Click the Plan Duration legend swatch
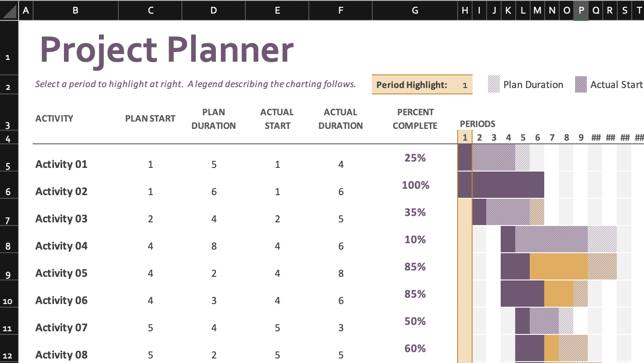The image size is (644, 363). (x=493, y=84)
